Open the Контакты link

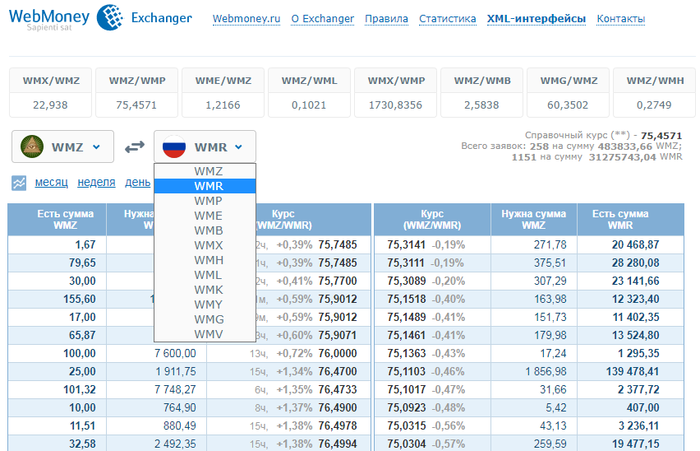point(621,19)
